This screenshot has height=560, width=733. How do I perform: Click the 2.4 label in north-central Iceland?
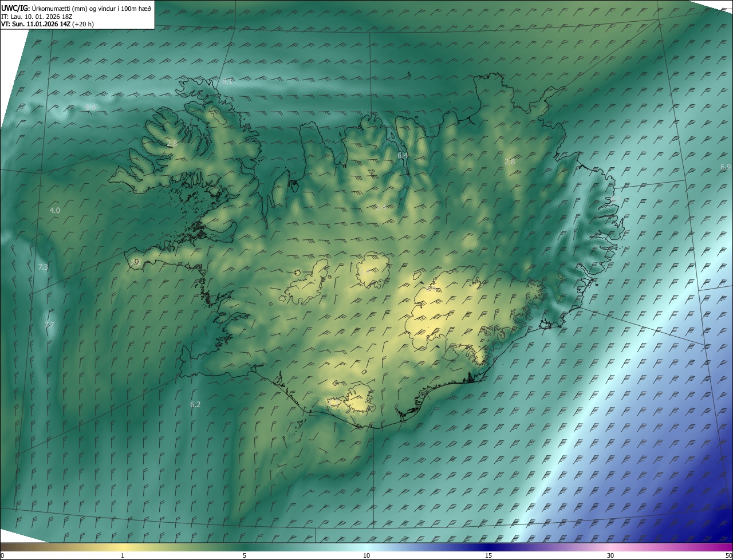tap(381, 207)
